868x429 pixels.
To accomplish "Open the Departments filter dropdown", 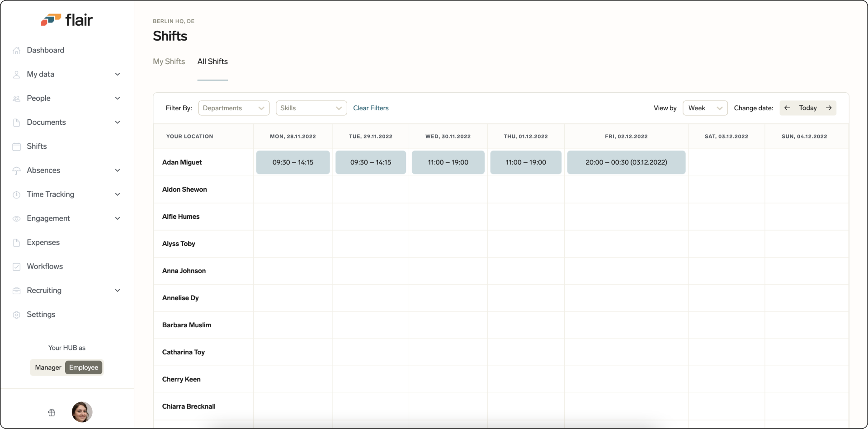I will coord(233,108).
